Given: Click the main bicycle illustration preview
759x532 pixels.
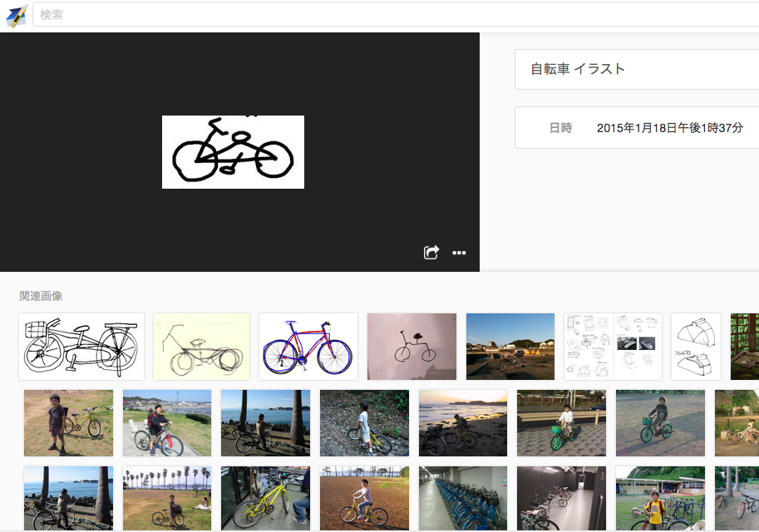Looking at the screenshot, I should [233, 152].
